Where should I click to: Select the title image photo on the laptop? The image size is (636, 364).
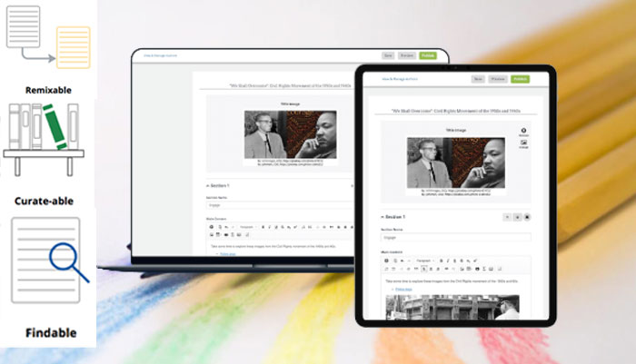(290, 134)
